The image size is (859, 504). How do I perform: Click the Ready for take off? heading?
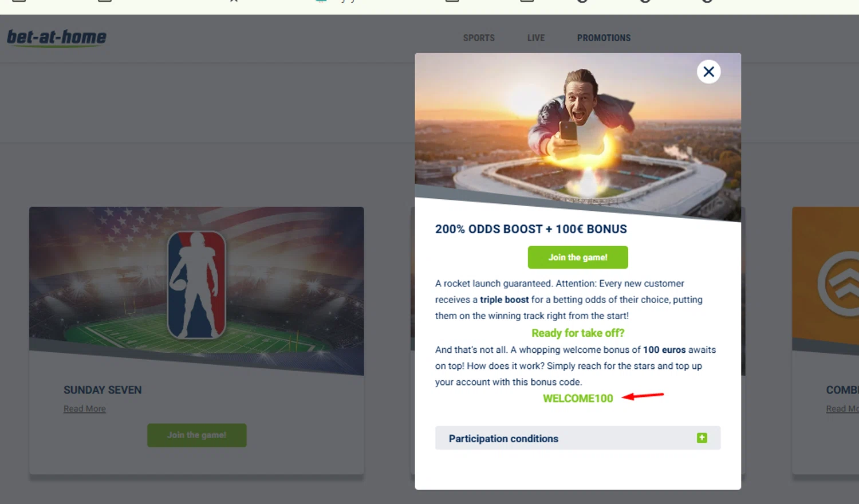pyautogui.click(x=578, y=333)
